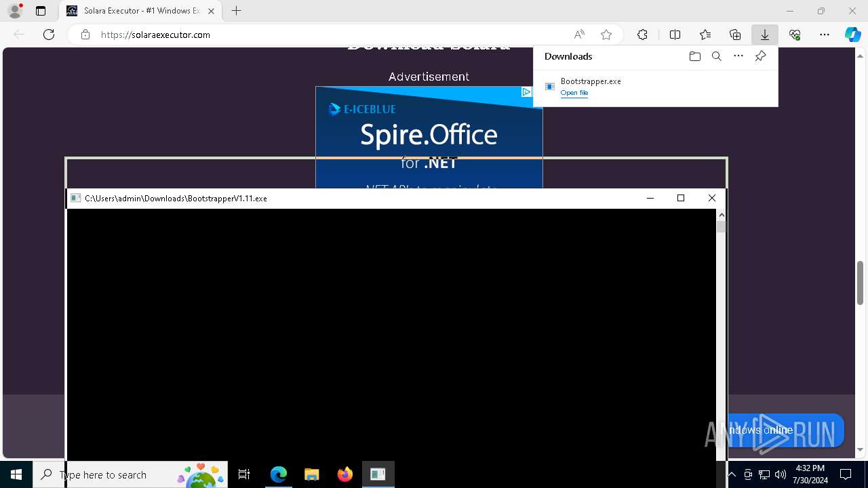
Task: Open more options in Downloads panel
Action: [738, 56]
